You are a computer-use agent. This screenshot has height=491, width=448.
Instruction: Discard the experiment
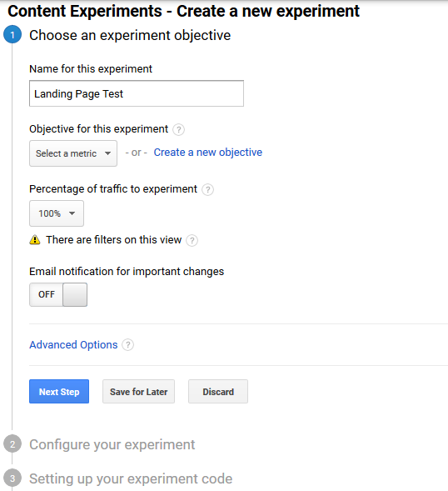[218, 392]
